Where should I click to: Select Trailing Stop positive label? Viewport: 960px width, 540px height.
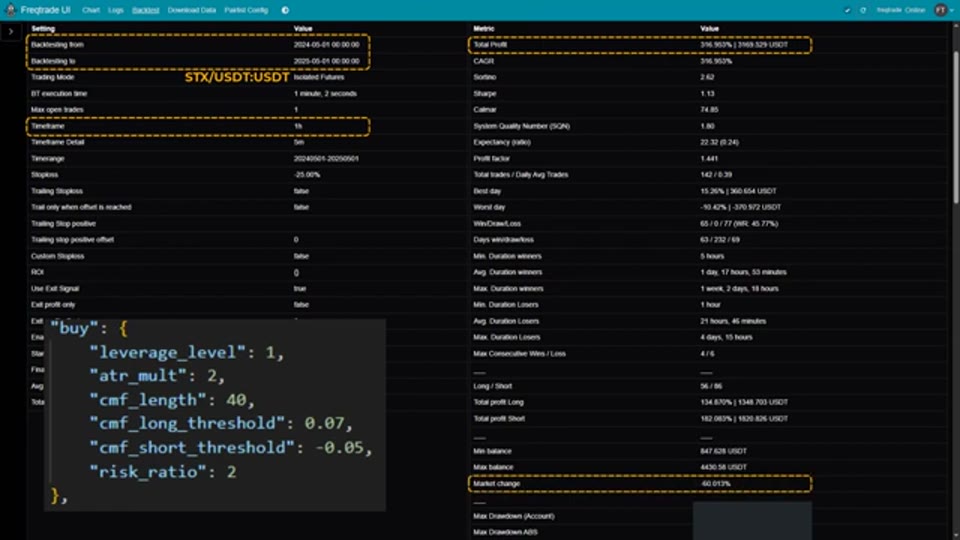64,223
